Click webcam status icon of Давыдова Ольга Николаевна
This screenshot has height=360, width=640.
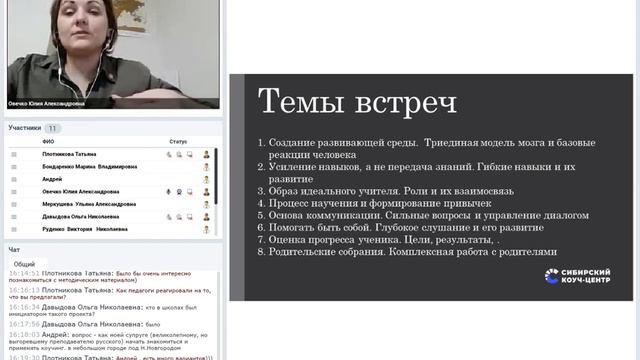click(x=179, y=217)
